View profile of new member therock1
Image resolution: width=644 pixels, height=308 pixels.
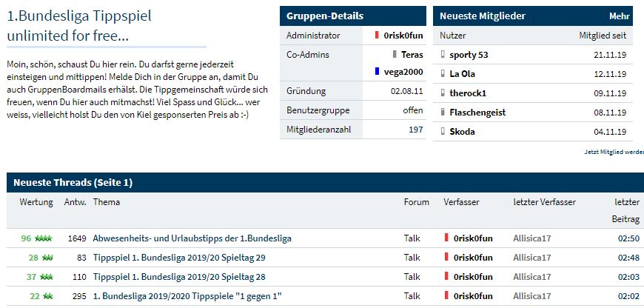click(468, 93)
